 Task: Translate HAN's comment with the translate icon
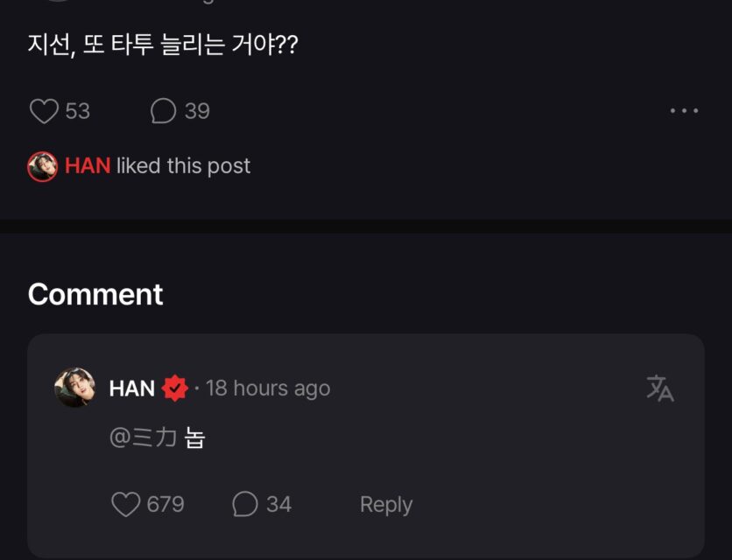click(659, 388)
